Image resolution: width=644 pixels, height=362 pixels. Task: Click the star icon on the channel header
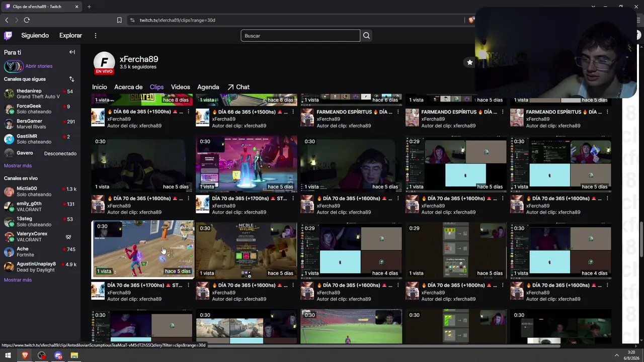469,62
